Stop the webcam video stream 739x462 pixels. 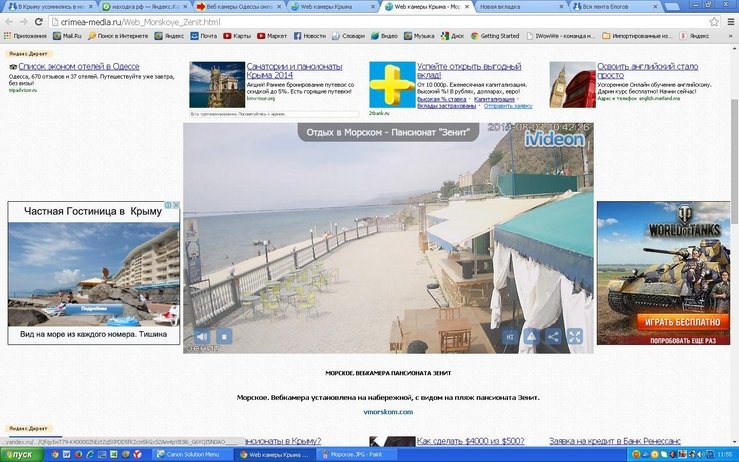pyautogui.click(x=224, y=337)
